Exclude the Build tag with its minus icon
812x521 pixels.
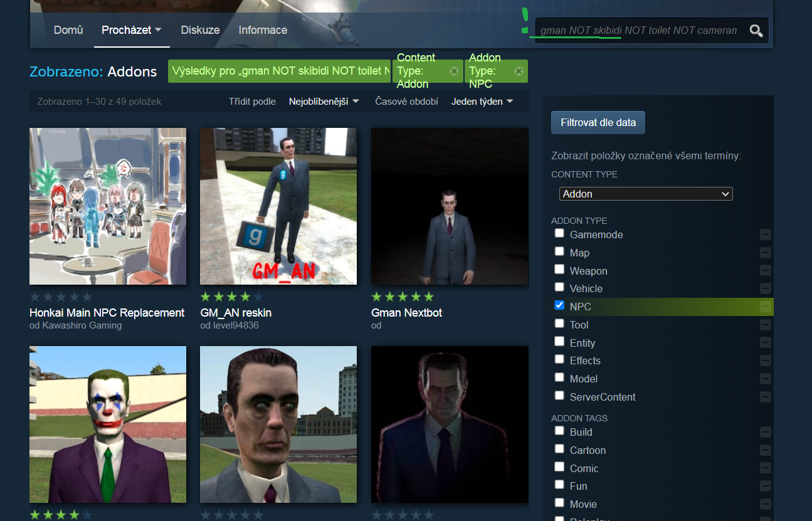coord(766,432)
